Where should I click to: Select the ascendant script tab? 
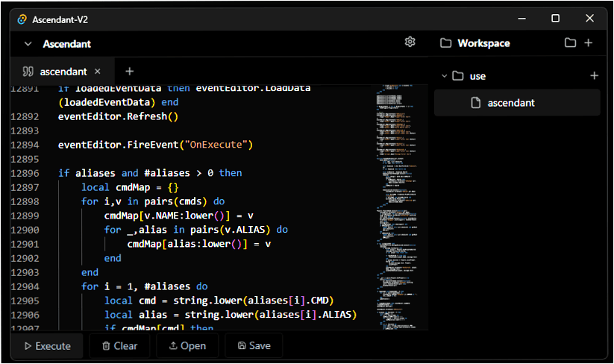[x=63, y=72]
